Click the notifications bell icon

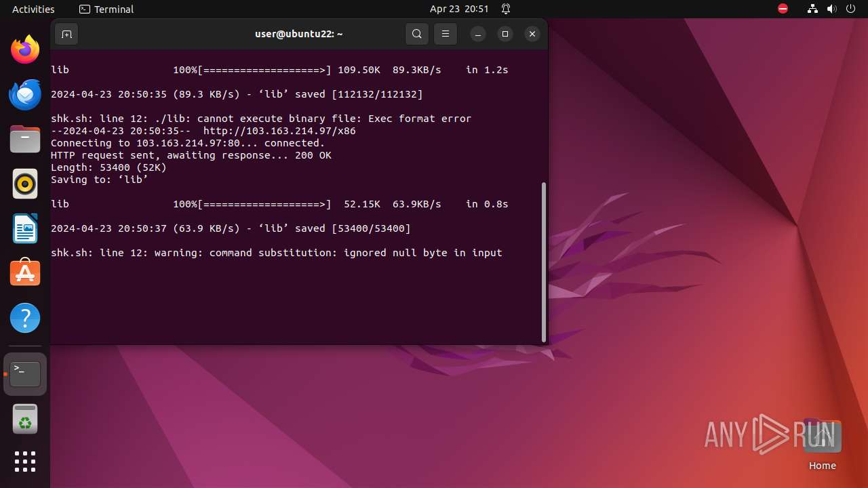[x=506, y=9]
